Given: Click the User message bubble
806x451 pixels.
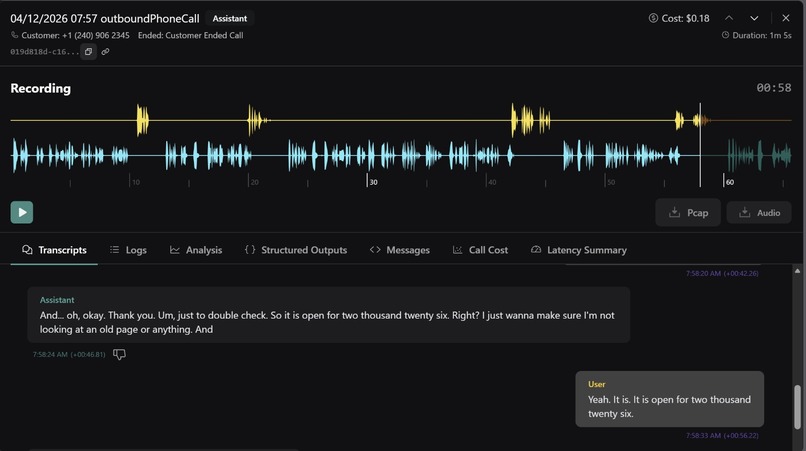Looking at the screenshot, I should coord(669,399).
